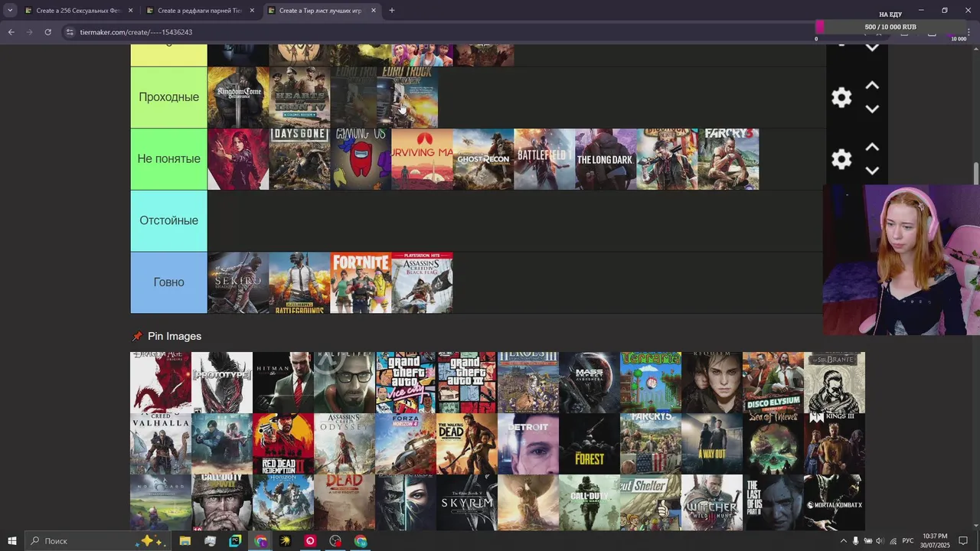Click Assassin's Creed Black Flag image
Image resolution: width=980 pixels, height=551 pixels.
(422, 282)
